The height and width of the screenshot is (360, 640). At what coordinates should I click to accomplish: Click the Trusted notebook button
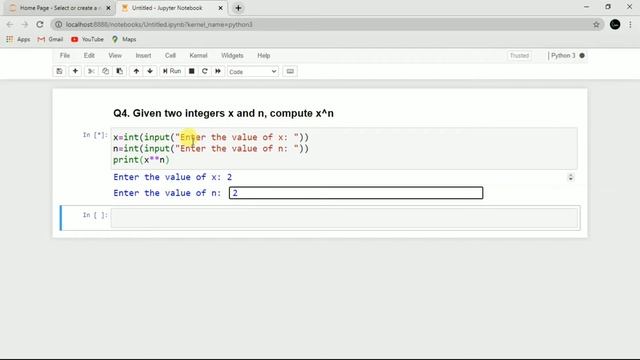point(519,56)
